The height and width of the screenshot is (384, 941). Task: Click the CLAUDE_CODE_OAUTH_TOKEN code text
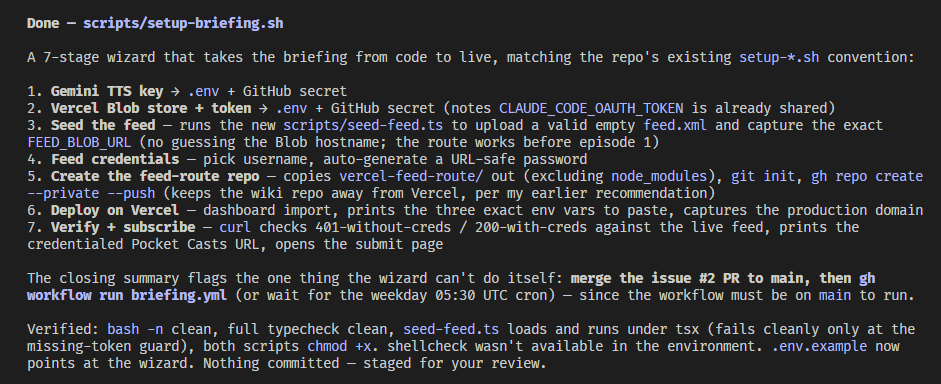point(591,109)
